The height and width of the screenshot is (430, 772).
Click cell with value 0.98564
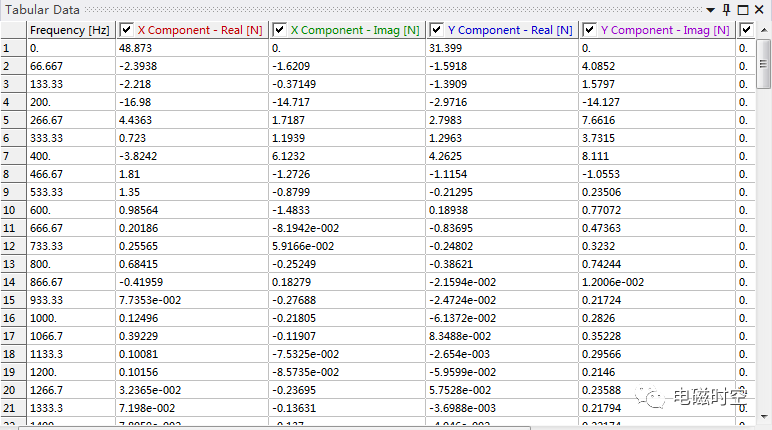coord(192,210)
